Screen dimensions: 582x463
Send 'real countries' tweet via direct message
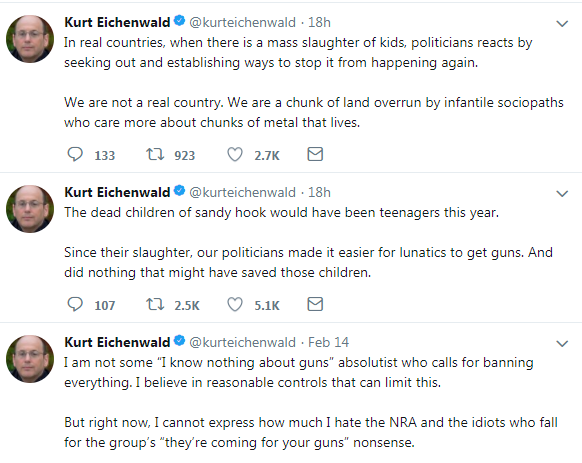(x=315, y=154)
